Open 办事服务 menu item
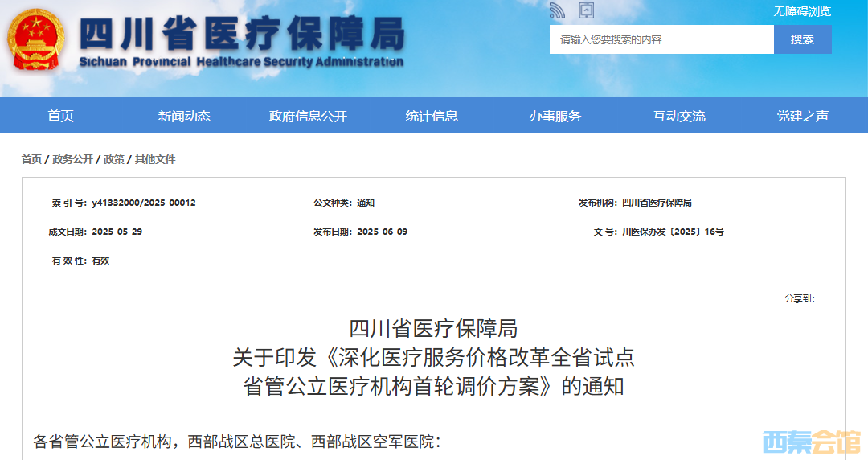Viewport: 868px width, 460px height. 555,116
